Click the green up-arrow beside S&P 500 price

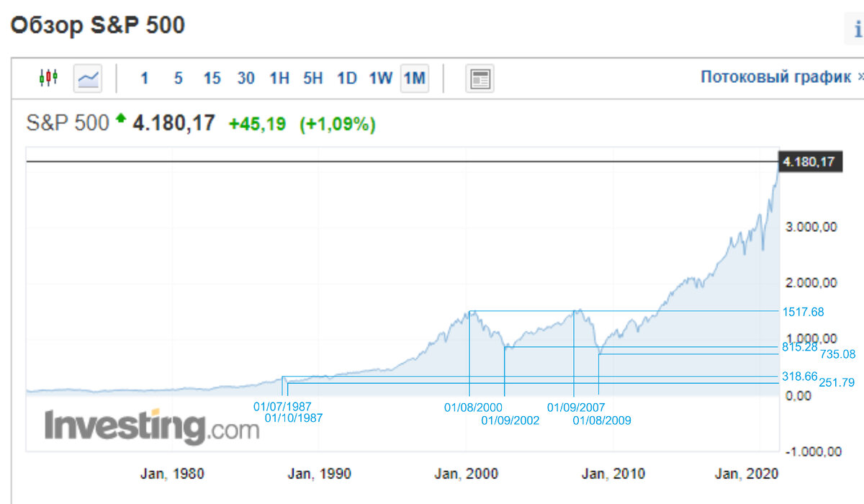[x=121, y=118]
